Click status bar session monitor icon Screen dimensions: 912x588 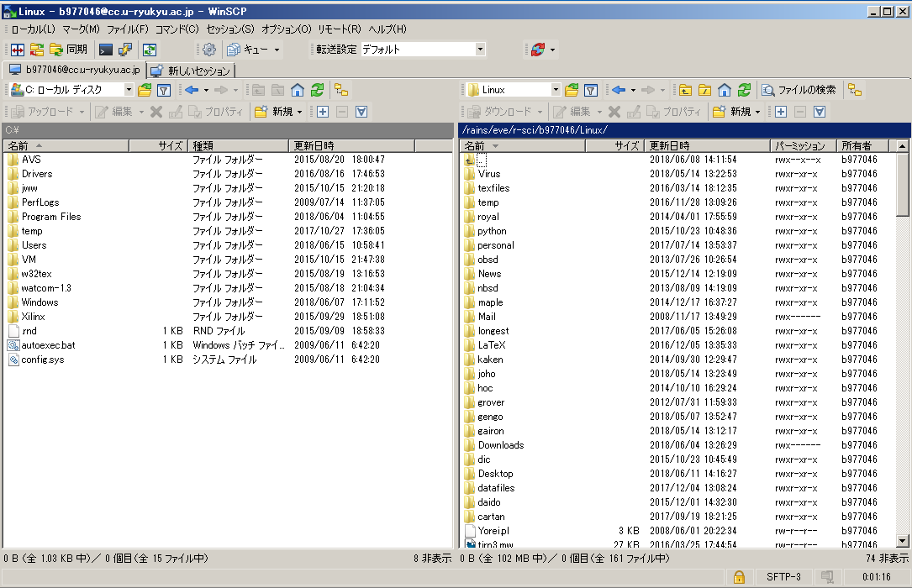[x=826, y=577]
